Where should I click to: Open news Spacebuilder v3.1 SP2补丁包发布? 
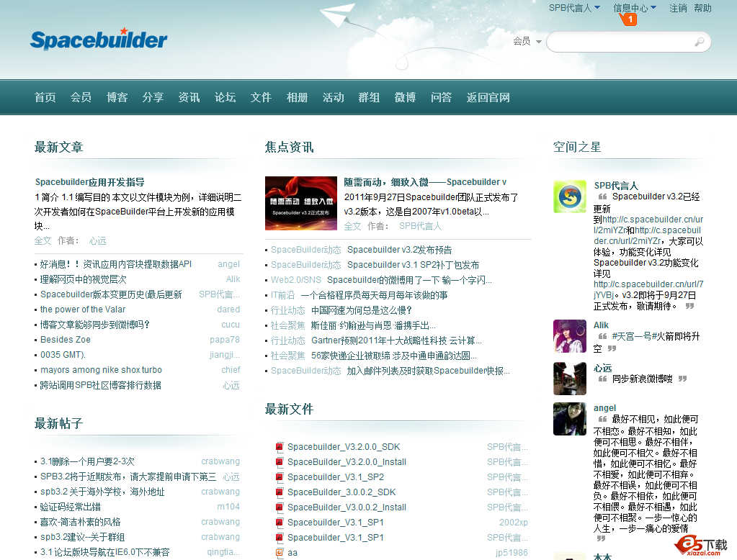coord(413,264)
